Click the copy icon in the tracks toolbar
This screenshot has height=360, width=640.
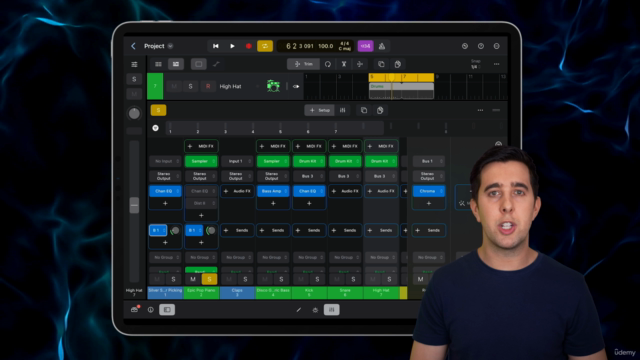[381, 64]
